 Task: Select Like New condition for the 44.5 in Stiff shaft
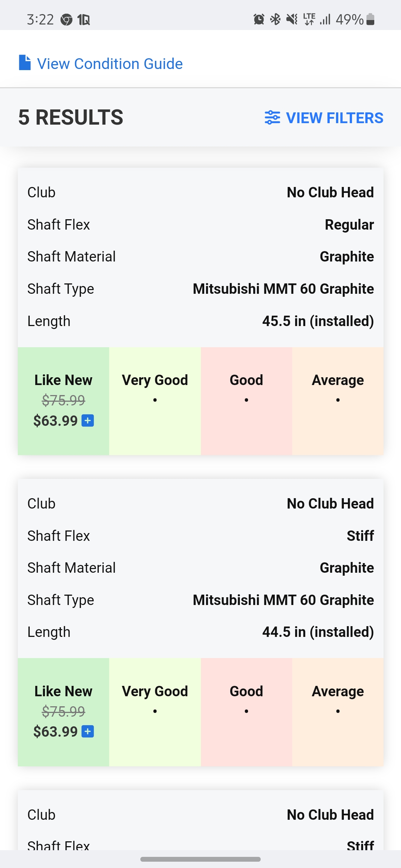[63, 711]
